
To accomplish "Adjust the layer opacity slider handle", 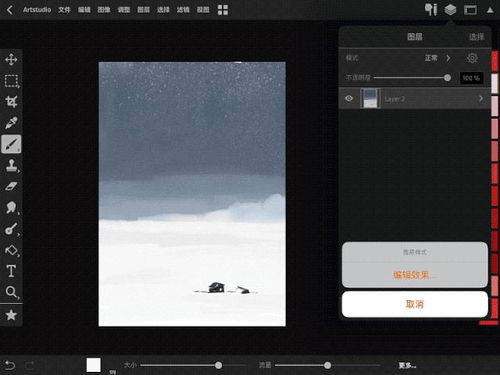I will [447, 78].
